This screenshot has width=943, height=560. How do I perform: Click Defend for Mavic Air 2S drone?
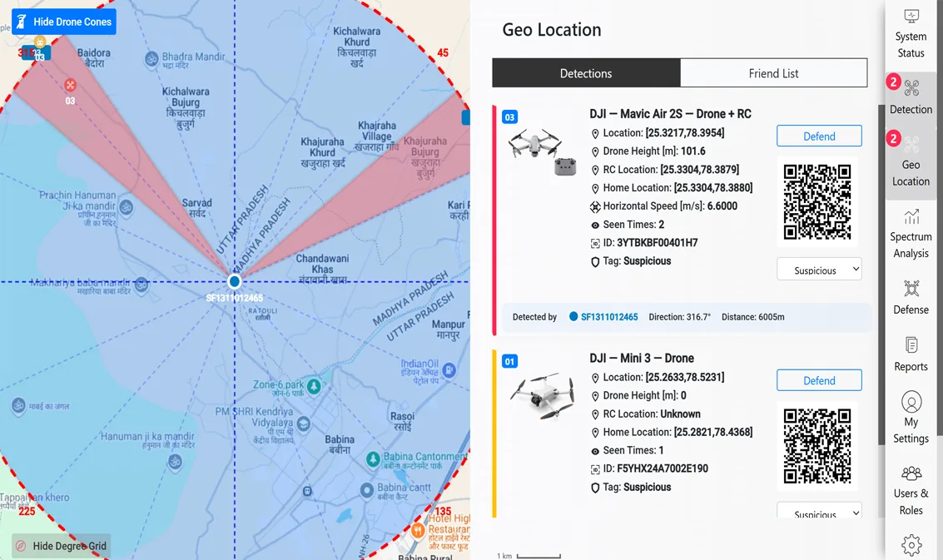pos(819,136)
